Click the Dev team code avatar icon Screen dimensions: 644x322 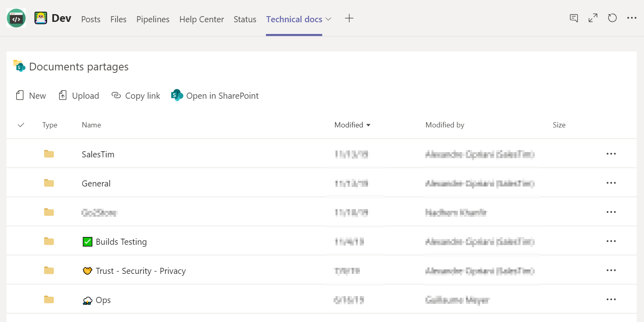[16, 19]
